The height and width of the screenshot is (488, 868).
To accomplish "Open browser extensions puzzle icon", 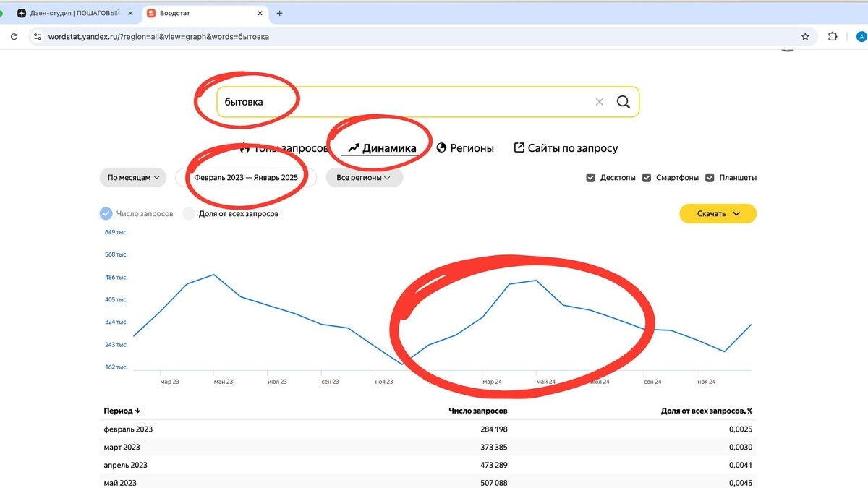I will point(833,36).
